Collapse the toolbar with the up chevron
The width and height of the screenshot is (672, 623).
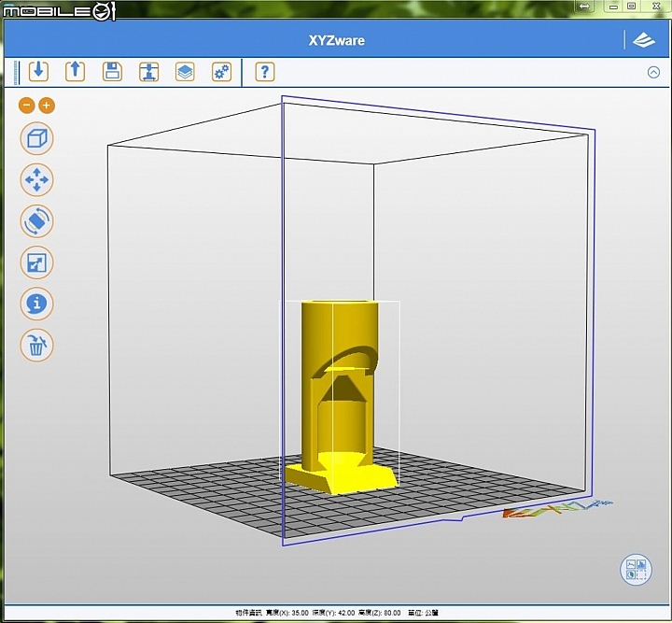(x=653, y=72)
